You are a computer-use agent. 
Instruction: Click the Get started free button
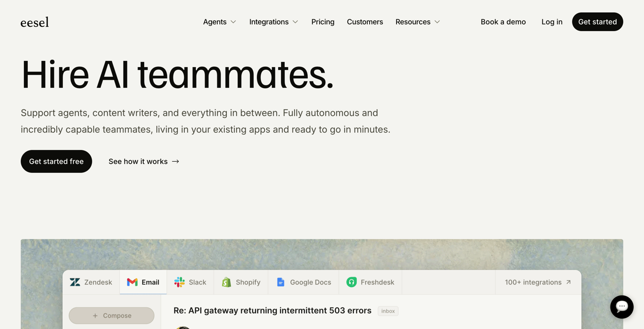(56, 161)
